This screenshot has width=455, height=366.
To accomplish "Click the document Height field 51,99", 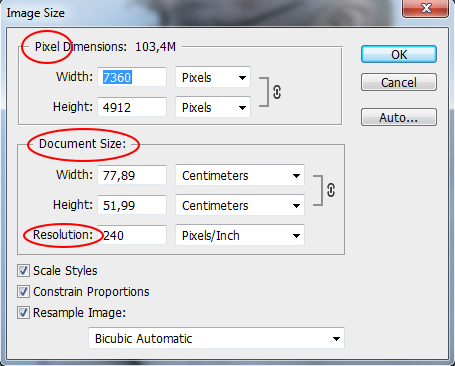I will [x=132, y=205].
